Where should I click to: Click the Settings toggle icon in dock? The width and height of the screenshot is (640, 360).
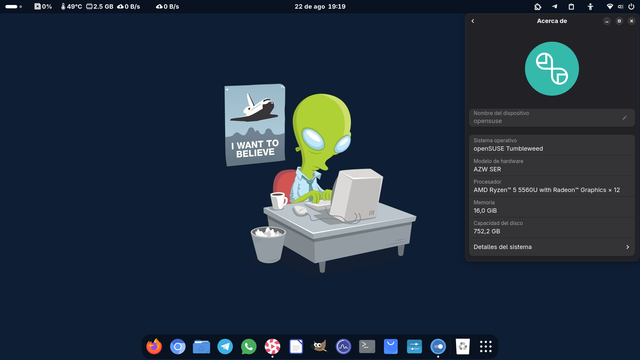click(x=438, y=347)
